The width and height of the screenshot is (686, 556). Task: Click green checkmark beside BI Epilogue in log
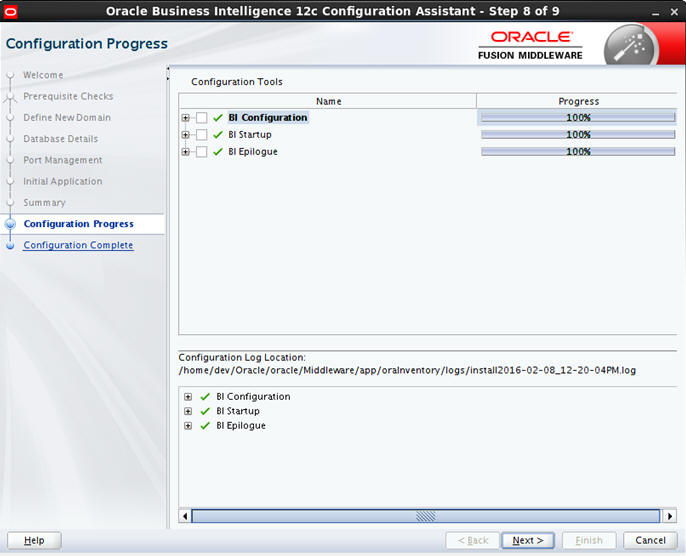(x=205, y=426)
